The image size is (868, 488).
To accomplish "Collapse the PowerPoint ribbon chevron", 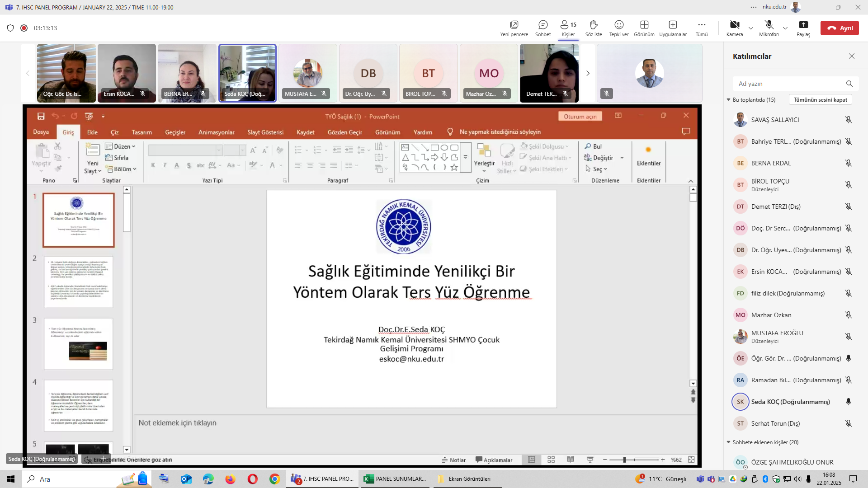I will click(691, 181).
